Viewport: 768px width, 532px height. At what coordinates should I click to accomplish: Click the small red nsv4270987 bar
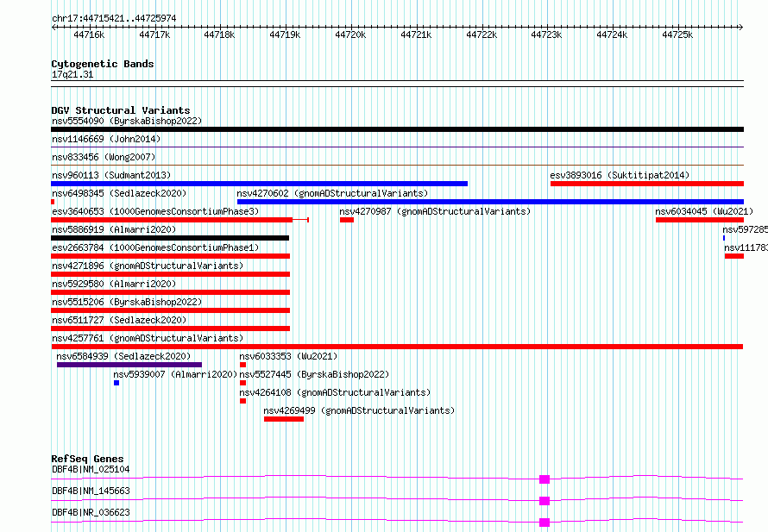coord(347,220)
